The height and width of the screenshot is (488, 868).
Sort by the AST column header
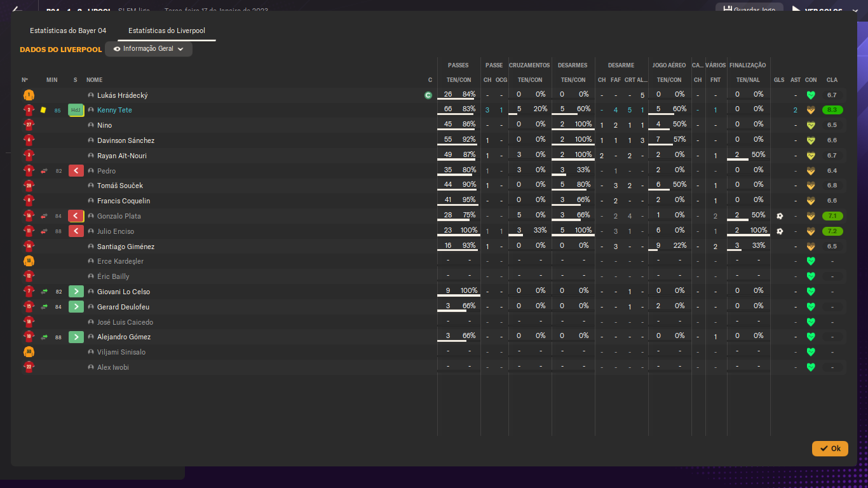pyautogui.click(x=796, y=80)
